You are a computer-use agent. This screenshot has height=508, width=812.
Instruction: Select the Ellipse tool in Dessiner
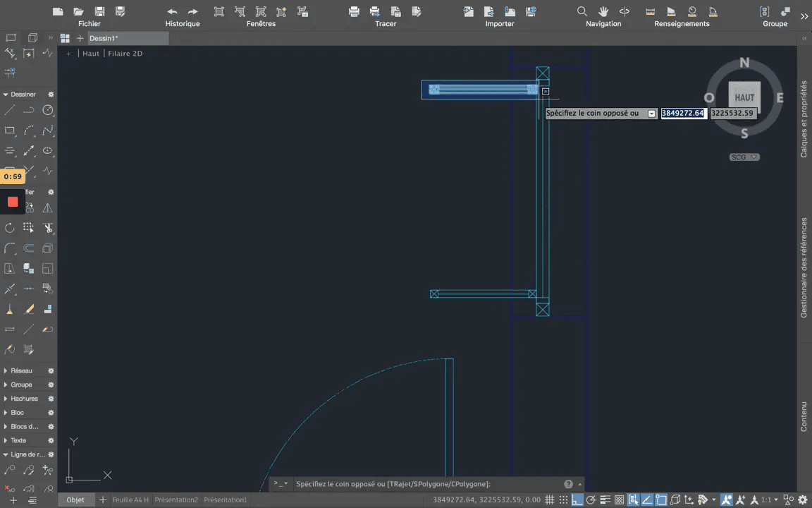48,150
